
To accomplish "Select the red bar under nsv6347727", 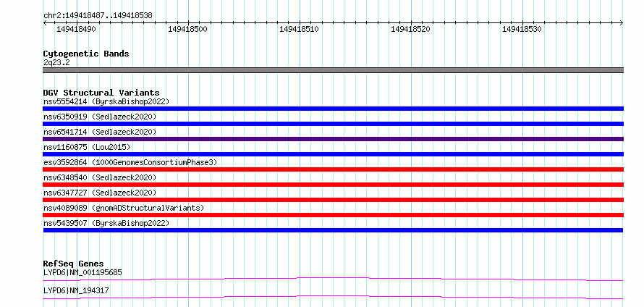I will point(333,200).
